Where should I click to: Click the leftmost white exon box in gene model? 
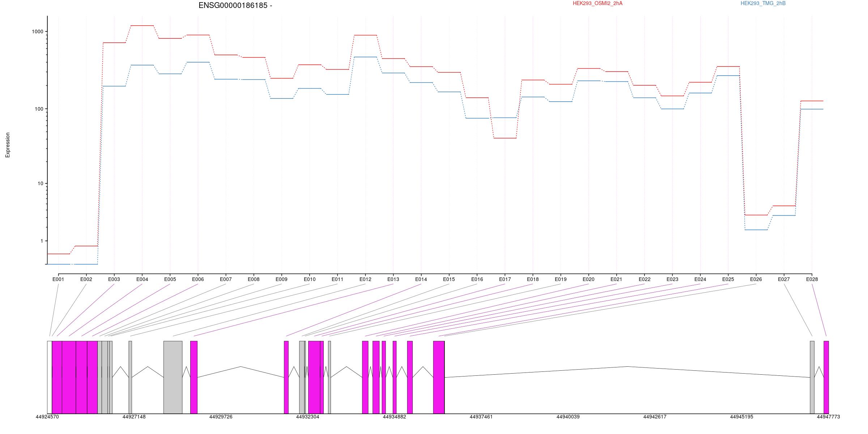50,377
